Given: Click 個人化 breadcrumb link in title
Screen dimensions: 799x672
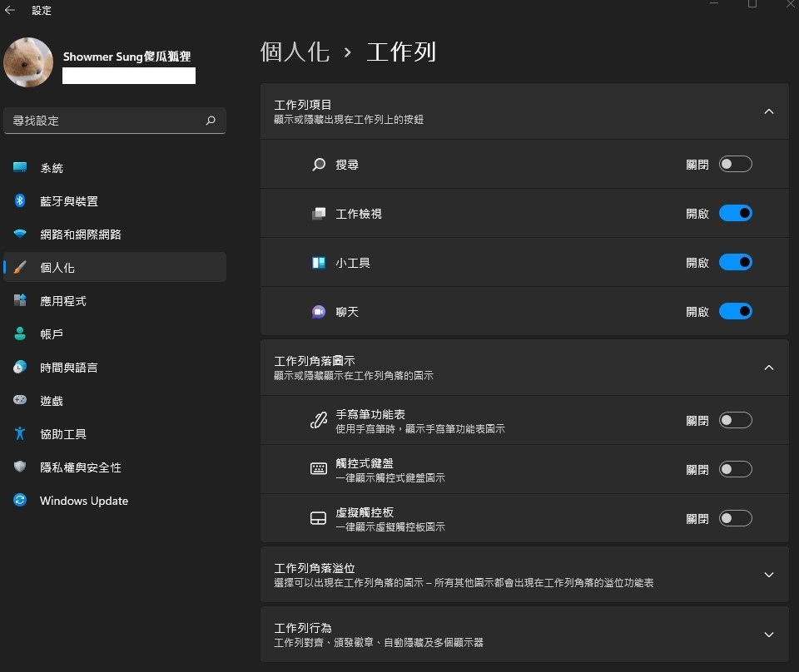Looking at the screenshot, I should pyautogui.click(x=295, y=52).
